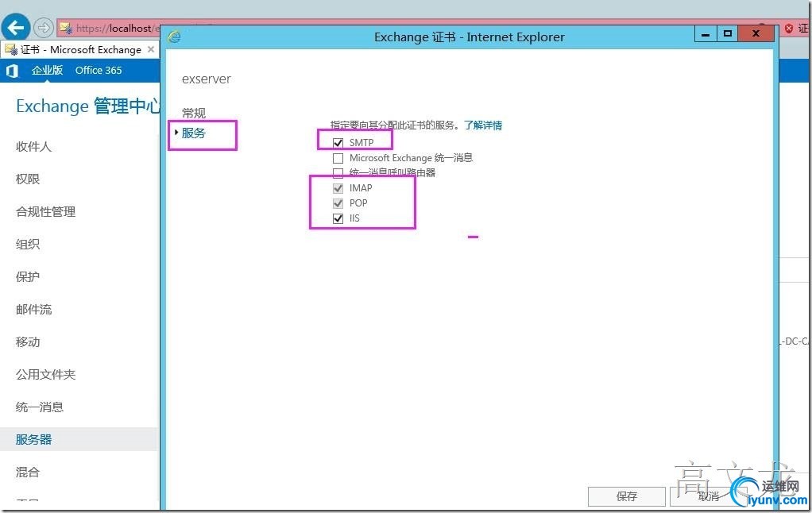This screenshot has height=513, width=812.
Task: Switch to 企业版 in the header
Action: point(47,70)
